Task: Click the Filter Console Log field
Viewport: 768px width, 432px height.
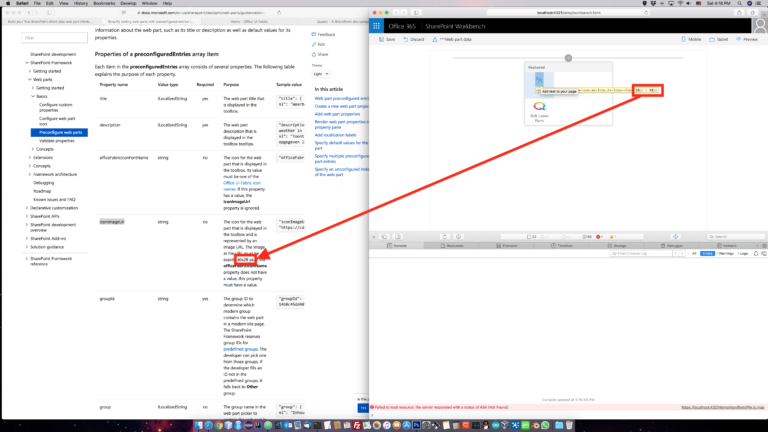Action: (641, 253)
